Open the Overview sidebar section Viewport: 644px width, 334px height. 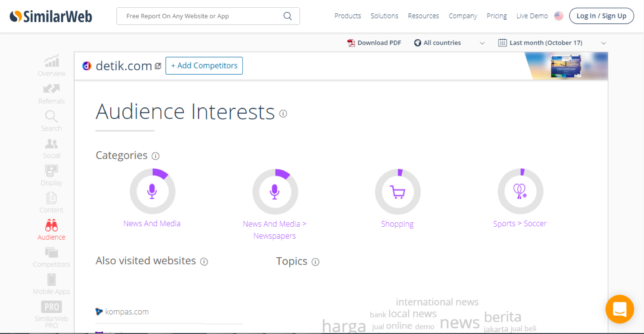pos(51,66)
